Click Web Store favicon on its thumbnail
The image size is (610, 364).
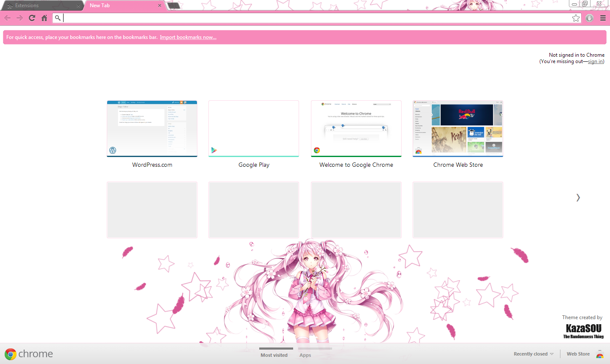(419, 151)
